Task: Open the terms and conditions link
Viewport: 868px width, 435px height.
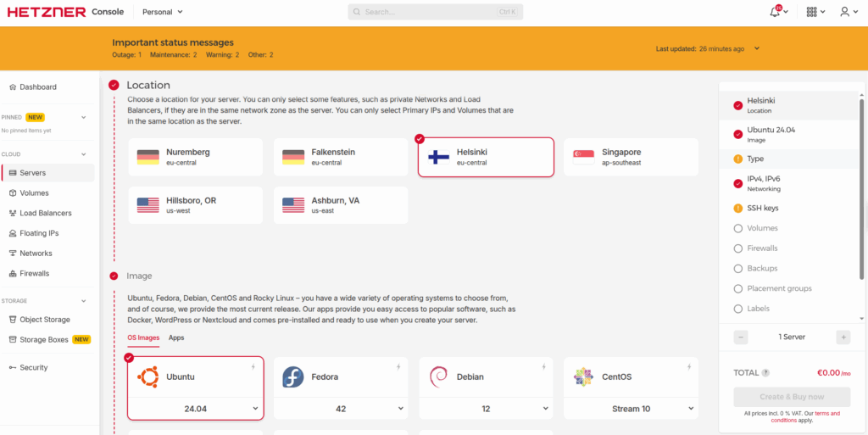Action: [805, 416]
